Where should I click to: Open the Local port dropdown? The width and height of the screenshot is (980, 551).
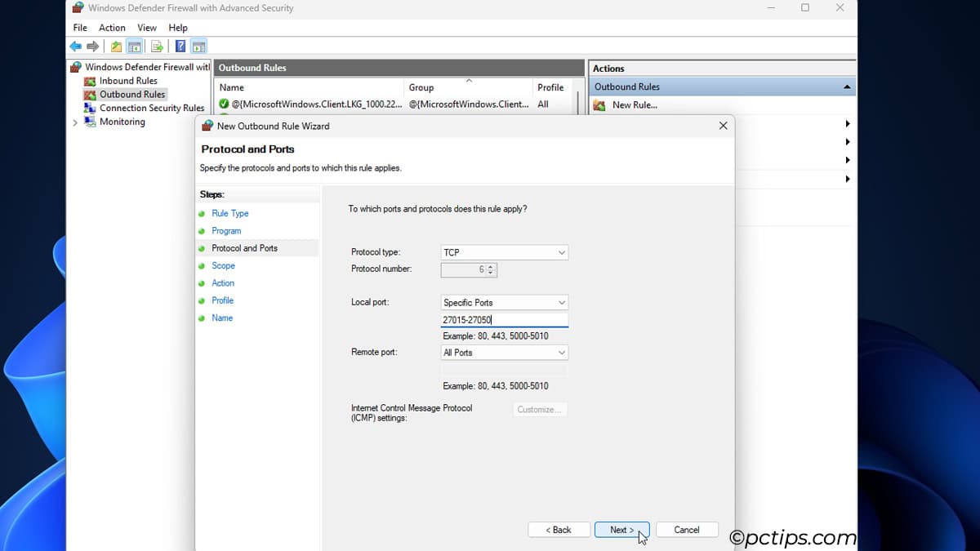coord(504,303)
